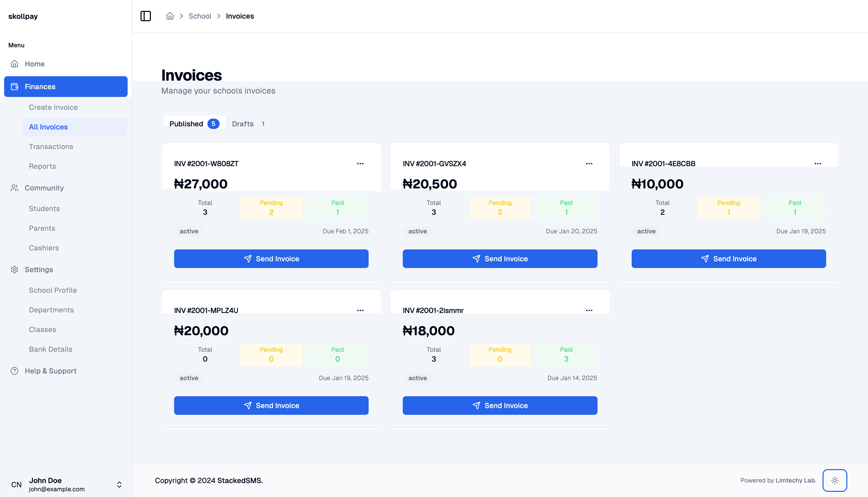The image size is (868, 497).
Task: Switch to the Published tab
Action: coord(194,124)
